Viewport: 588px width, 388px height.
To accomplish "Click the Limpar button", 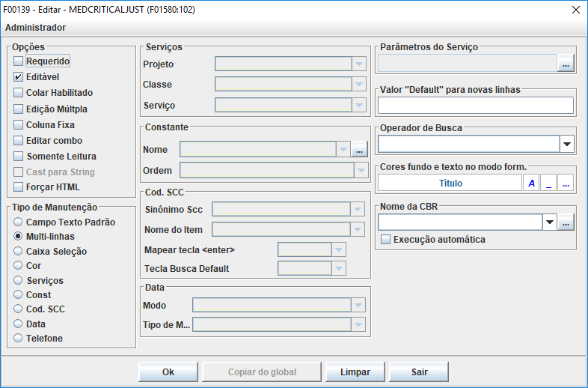I will [355, 372].
